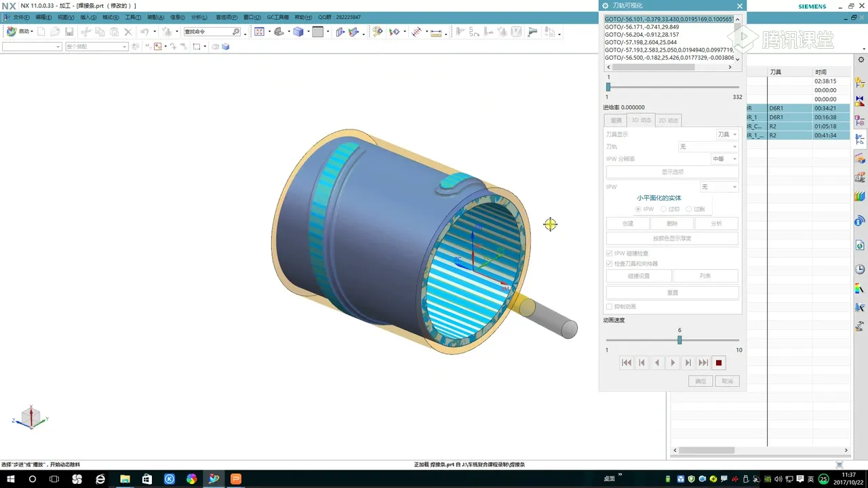Toggle the IPW 碰撞检查 checkbox
The height and width of the screenshot is (488, 868).
click(x=609, y=253)
